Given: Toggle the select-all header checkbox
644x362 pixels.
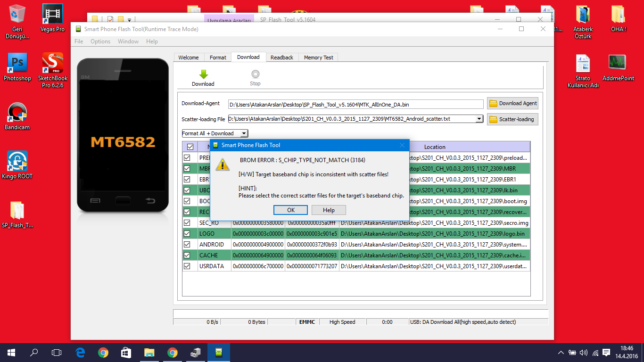Looking at the screenshot, I should [190, 147].
